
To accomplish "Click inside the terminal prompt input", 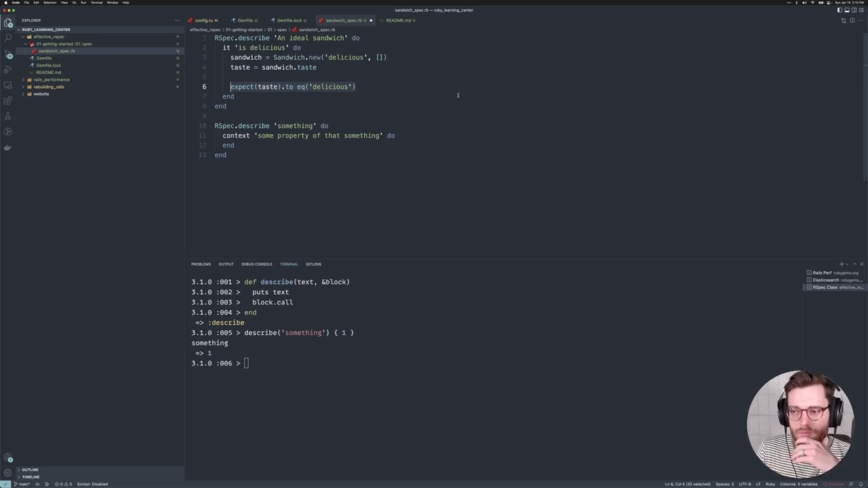I will (246, 363).
